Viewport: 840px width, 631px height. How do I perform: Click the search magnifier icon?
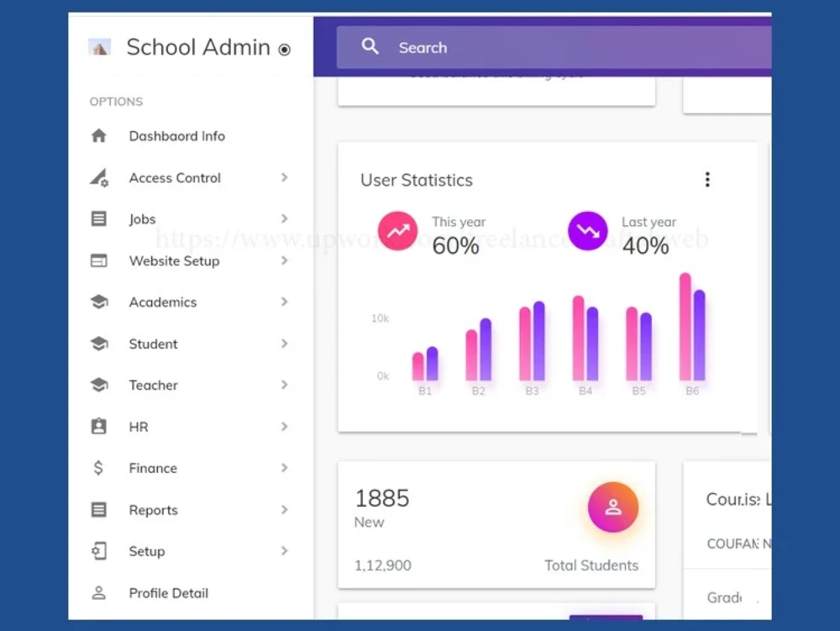[x=370, y=47]
